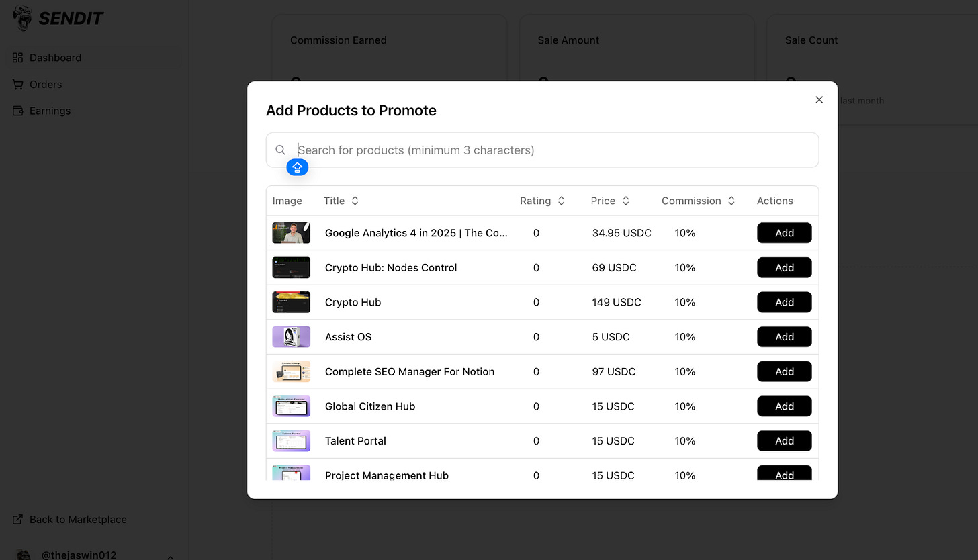Close the Add Products dialog
Screen dimensions: 978x560
pos(819,99)
